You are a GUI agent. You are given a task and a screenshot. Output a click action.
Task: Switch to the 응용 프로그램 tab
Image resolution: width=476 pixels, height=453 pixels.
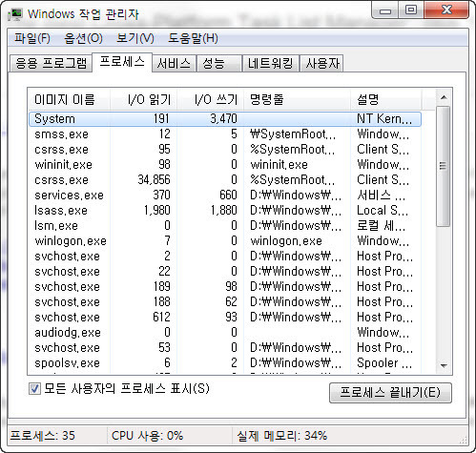(51, 63)
